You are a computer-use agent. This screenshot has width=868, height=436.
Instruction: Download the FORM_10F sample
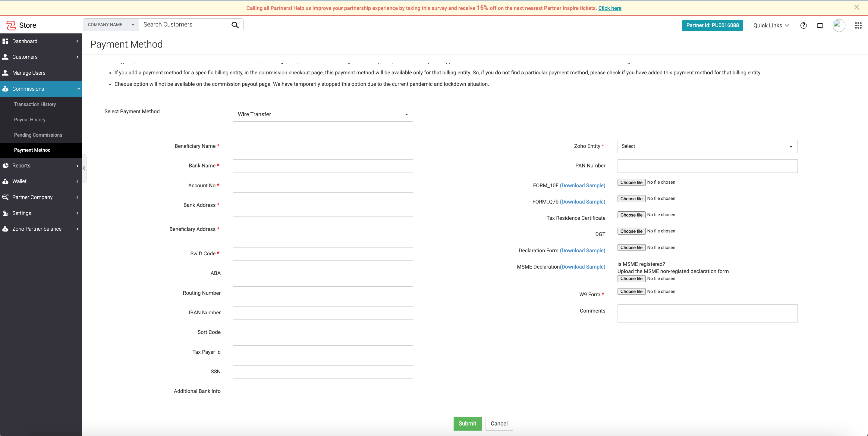point(582,185)
